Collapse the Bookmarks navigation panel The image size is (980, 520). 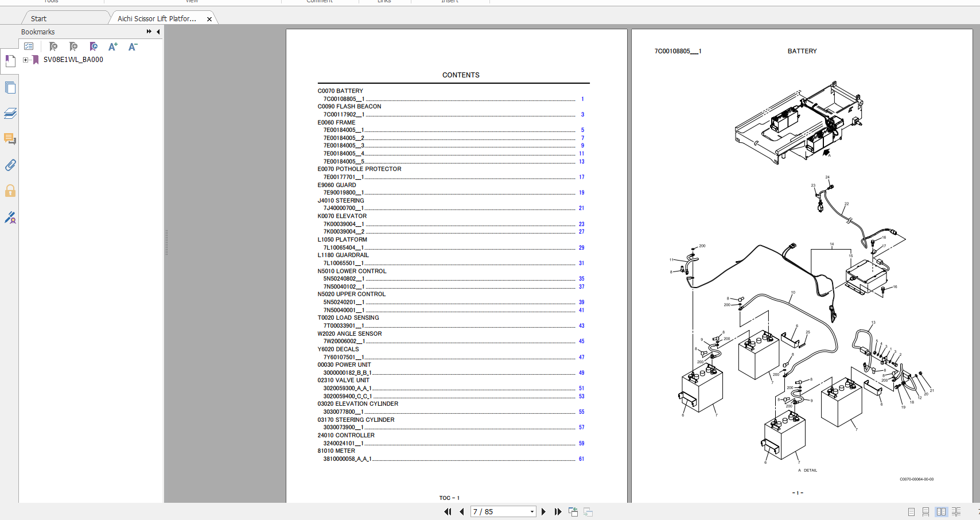[158, 32]
